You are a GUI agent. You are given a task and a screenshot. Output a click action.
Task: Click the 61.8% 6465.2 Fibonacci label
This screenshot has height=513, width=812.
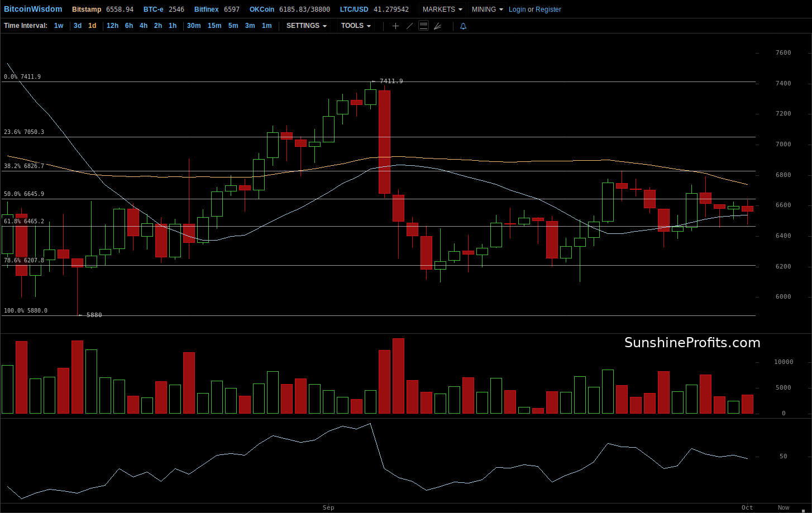[24, 222]
